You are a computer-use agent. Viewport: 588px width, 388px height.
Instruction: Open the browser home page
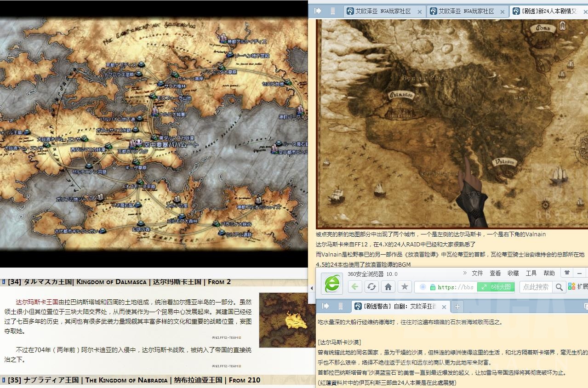coord(387,285)
